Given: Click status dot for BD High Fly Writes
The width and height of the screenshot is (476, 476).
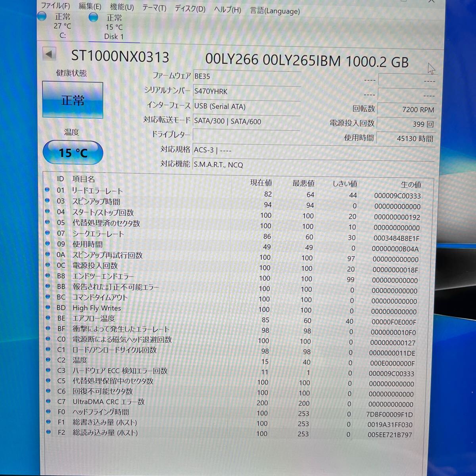Looking at the screenshot, I should (x=48, y=307).
